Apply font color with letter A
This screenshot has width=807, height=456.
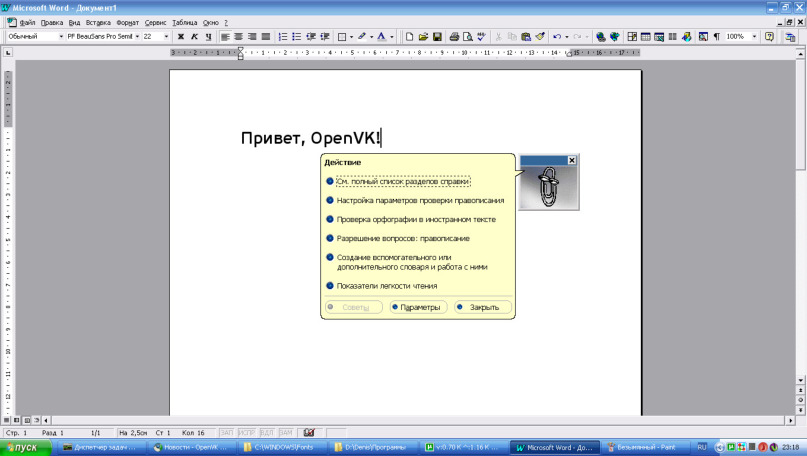pyautogui.click(x=381, y=37)
